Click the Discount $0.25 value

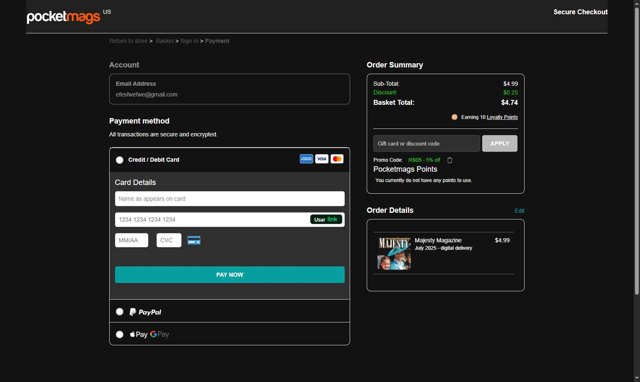click(x=510, y=93)
